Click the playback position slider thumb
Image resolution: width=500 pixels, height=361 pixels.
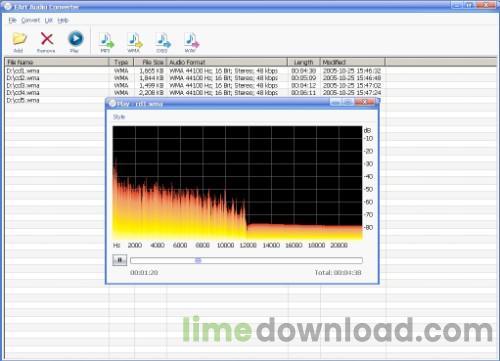(x=198, y=260)
